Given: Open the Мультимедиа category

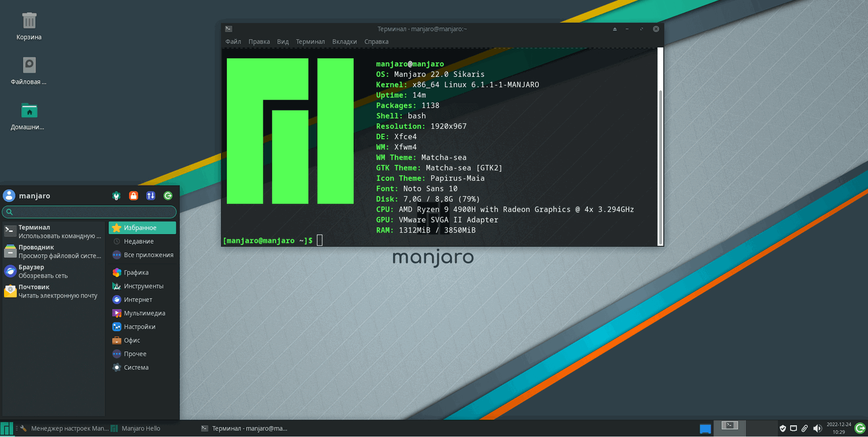Looking at the screenshot, I should tap(142, 313).
